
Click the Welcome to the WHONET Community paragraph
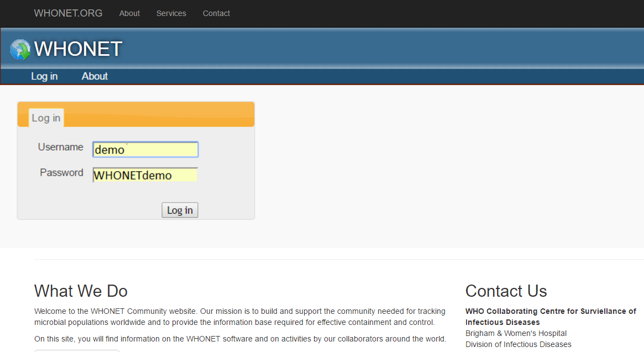tap(240, 317)
